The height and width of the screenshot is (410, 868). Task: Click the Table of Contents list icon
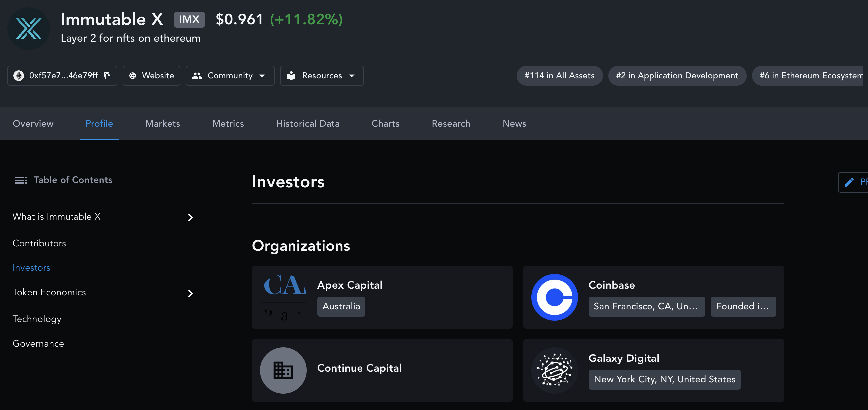click(20, 180)
